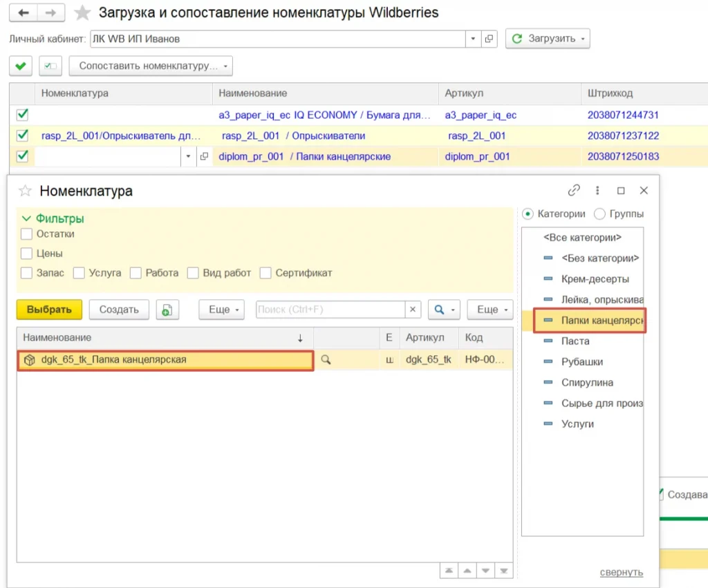Open the personal account record icon
This screenshot has height=588, width=708.
coord(490,39)
